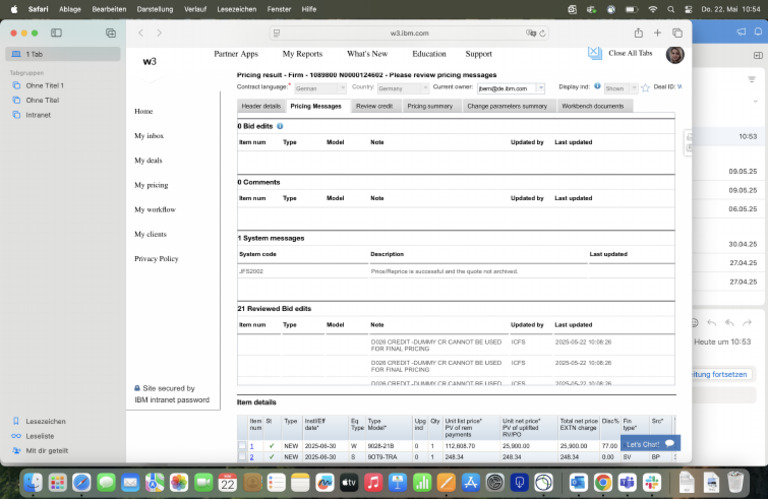This screenshot has height=499, width=768.
Task: Click the translate icon in address bar
Action: (x=531, y=33)
